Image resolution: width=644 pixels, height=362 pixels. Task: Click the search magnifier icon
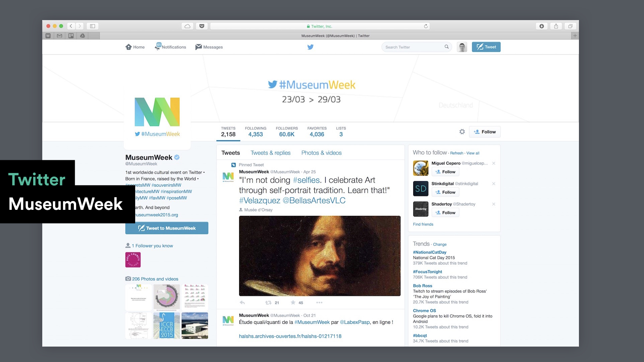[446, 47]
